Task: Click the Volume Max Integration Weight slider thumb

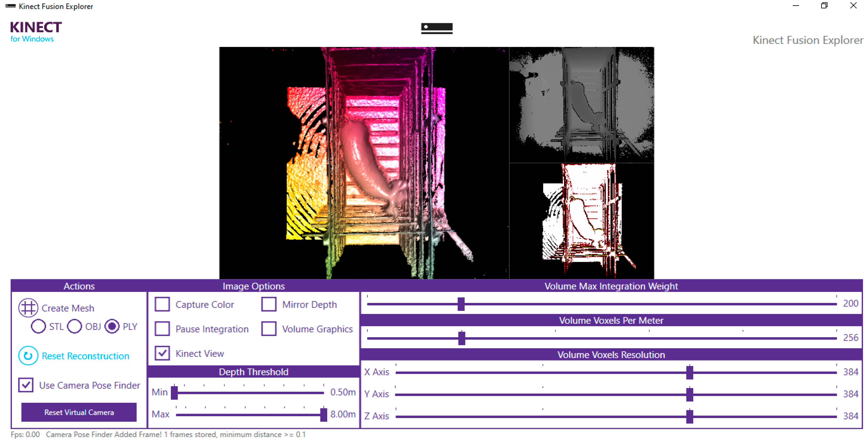Action: (x=461, y=304)
